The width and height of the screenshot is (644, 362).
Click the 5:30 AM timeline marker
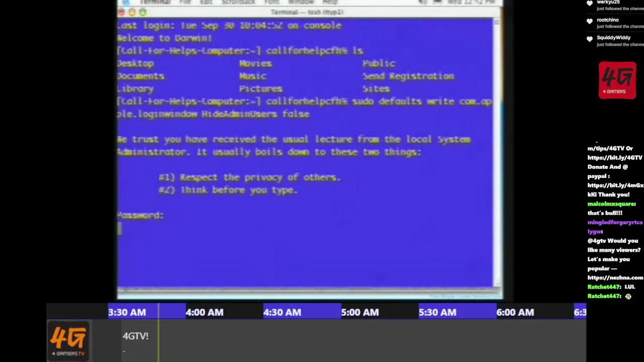437,312
